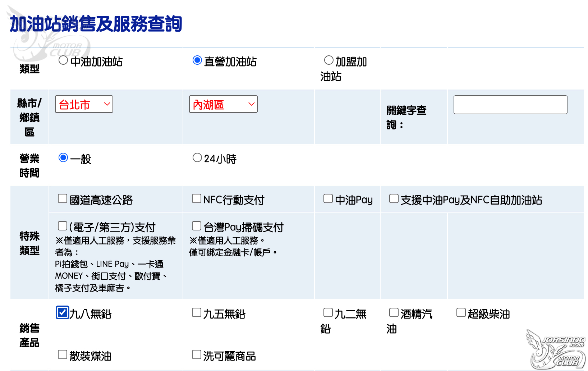Tick the 超級柴油 checkbox
The height and width of the screenshot is (371, 588).
(461, 312)
